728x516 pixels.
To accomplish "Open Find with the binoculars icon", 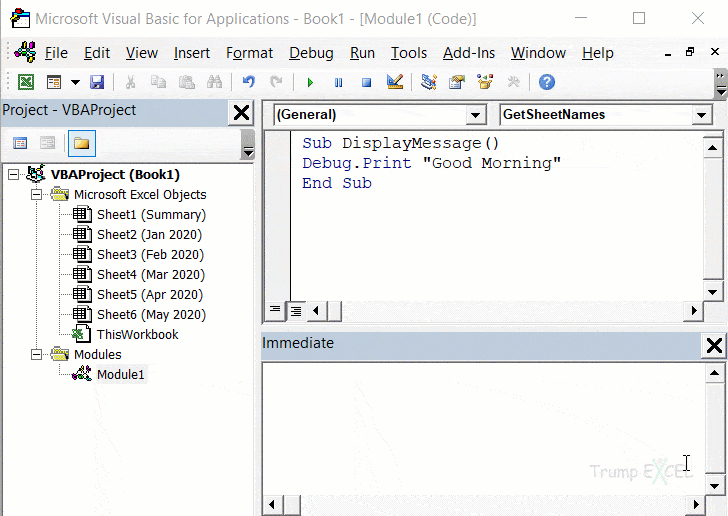I will [x=214, y=83].
